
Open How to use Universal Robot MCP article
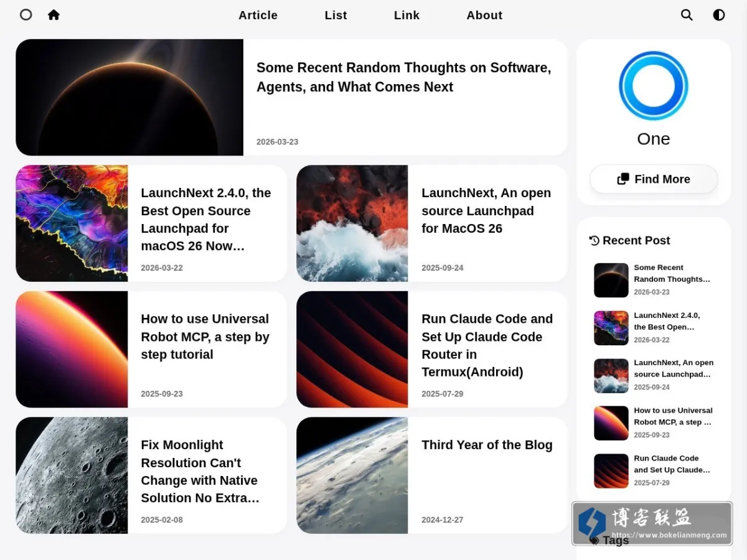[205, 337]
